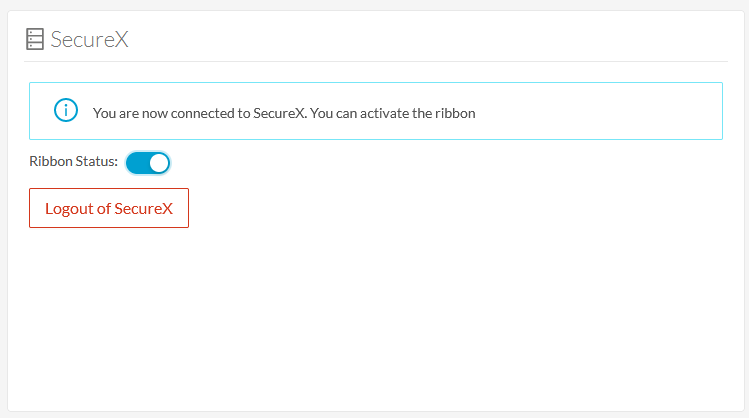This screenshot has width=749, height=418.
Task: Click the connected to SecureX message text
Action: (x=284, y=113)
